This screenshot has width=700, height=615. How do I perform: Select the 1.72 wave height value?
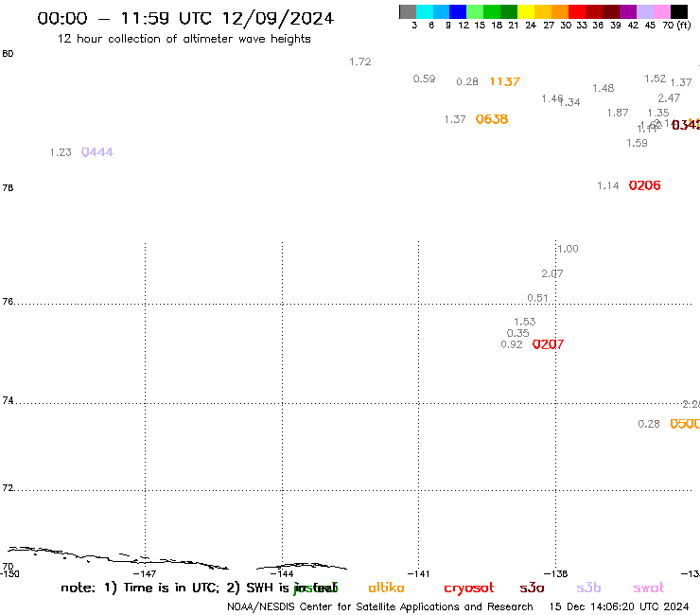coord(359,61)
